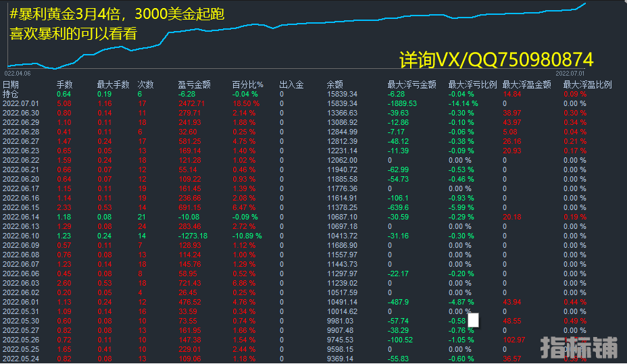Select the 最大浮亏金额 column header
The width and height of the screenshot is (627, 364).
411,84
